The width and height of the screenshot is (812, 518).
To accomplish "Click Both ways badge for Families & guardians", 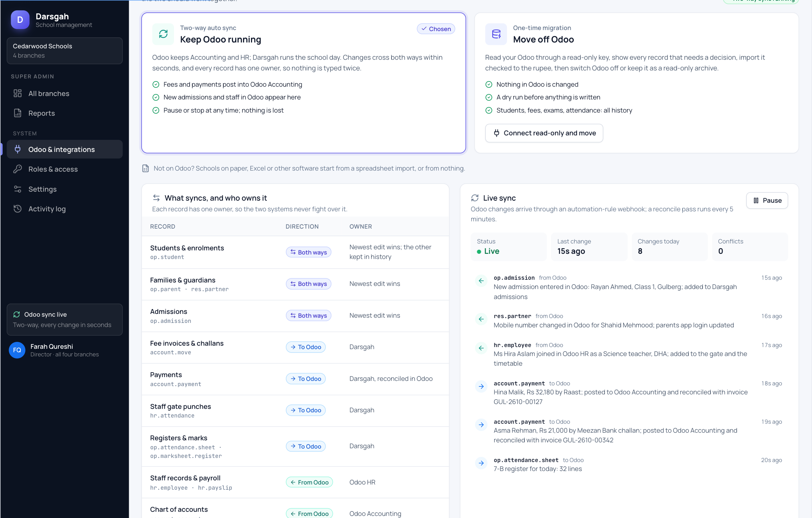I will pos(309,284).
